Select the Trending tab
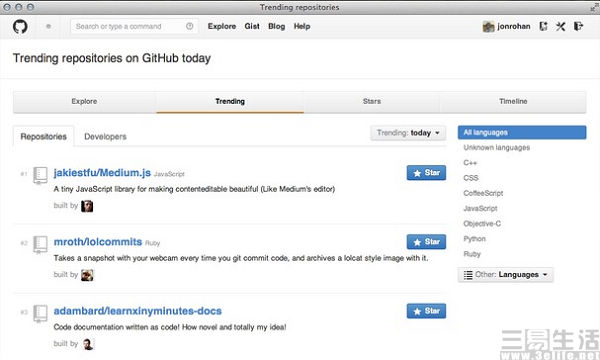This screenshot has width=600, height=360. click(x=230, y=101)
